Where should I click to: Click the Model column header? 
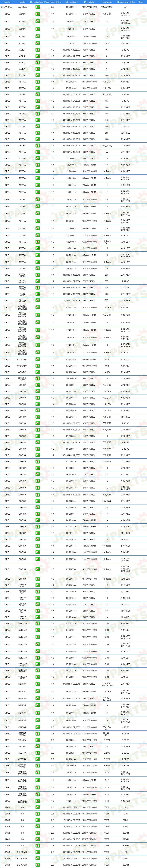(22, 2)
